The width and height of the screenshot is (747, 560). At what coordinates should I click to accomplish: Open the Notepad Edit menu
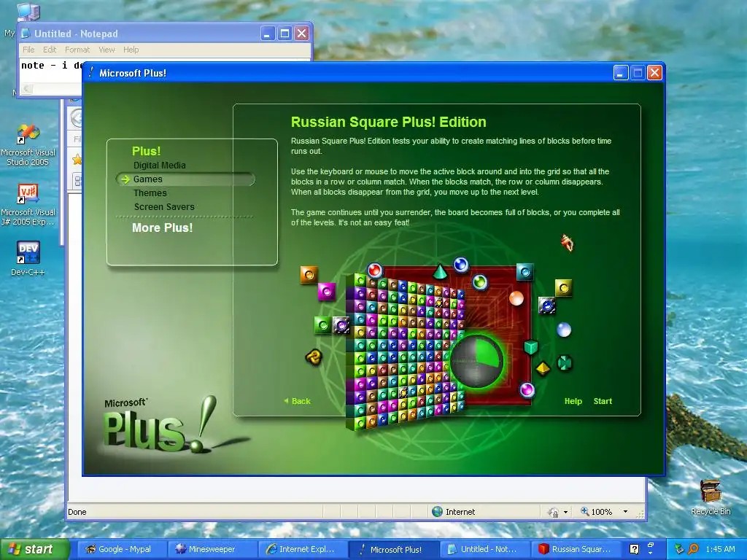50,50
